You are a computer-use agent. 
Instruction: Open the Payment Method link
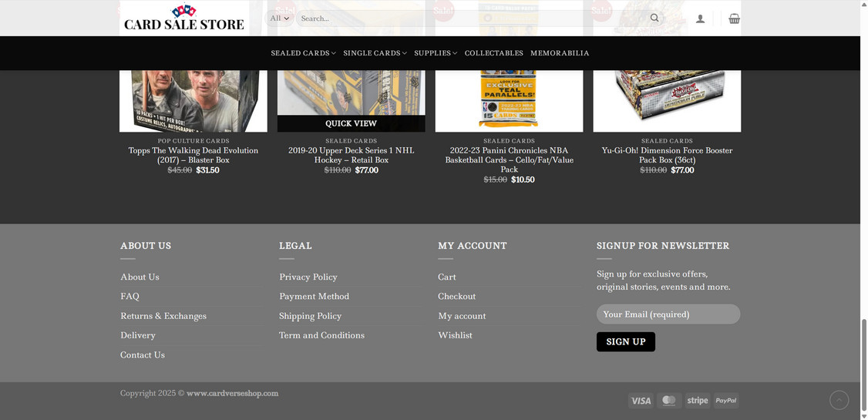[314, 296]
